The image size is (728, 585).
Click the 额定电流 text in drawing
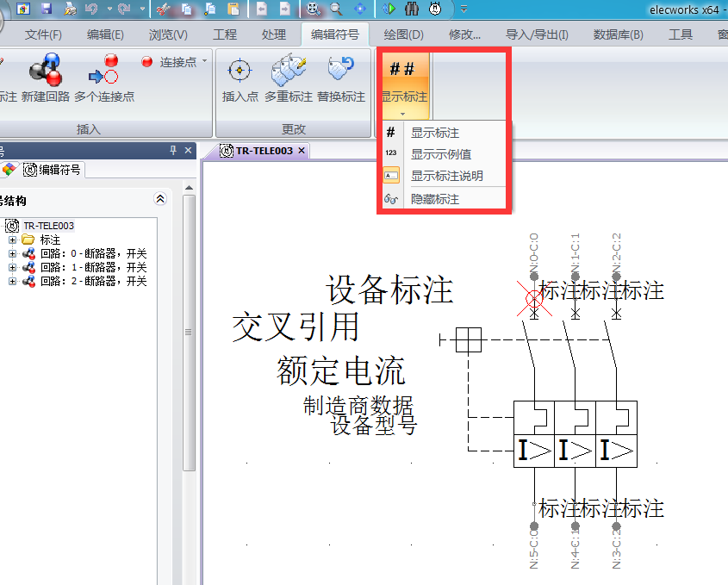click(341, 371)
